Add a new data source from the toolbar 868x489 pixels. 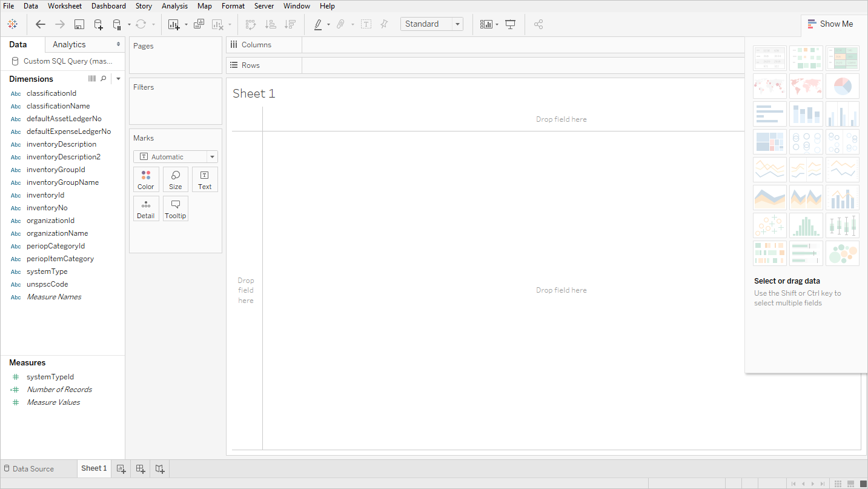point(98,24)
